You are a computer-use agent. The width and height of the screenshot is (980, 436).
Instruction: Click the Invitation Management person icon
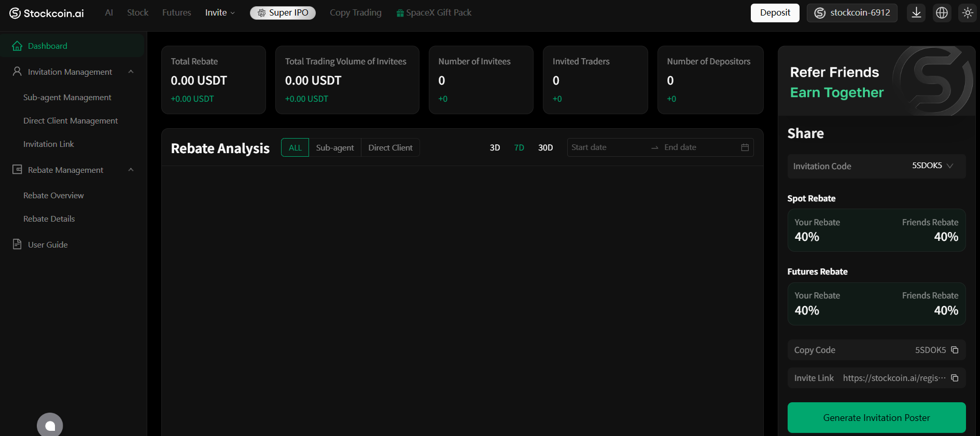17,71
